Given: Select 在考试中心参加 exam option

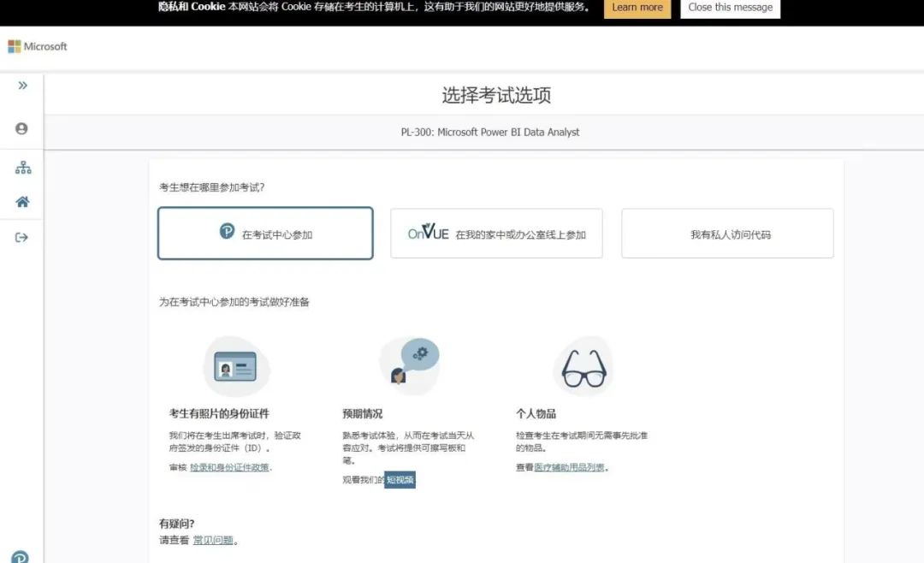Looking at the screenshot, I should (x=265, y=233).
